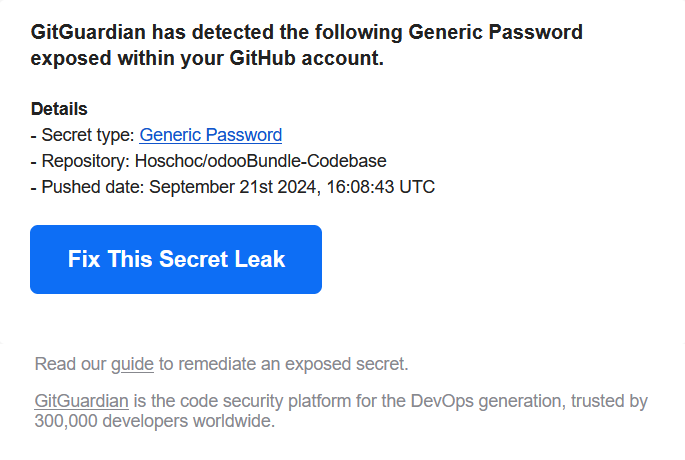This screenshot has width=685, height=460.
Task: Click the 16:08:43 UTC timestamp
Action: tap(381, 187)
